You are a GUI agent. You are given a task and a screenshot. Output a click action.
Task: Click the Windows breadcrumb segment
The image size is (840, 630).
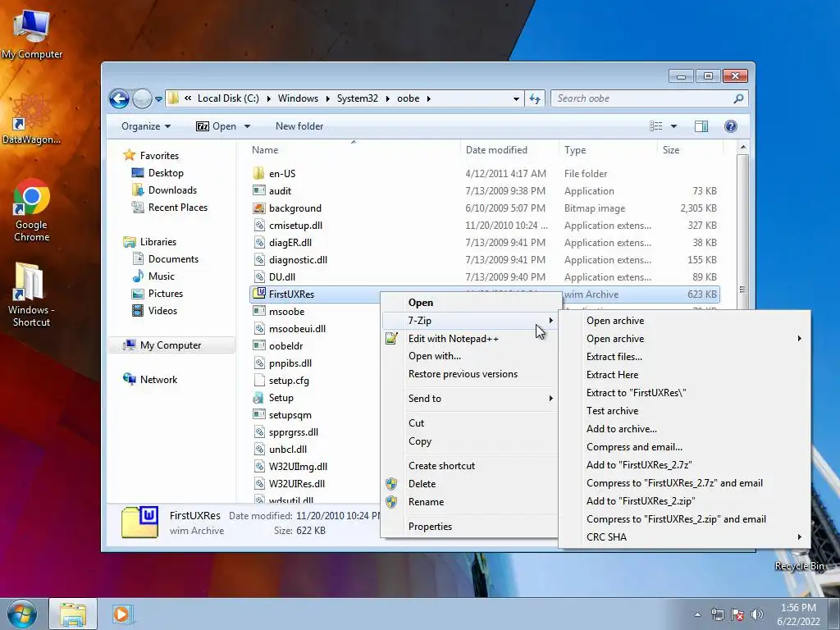point(298,98)
